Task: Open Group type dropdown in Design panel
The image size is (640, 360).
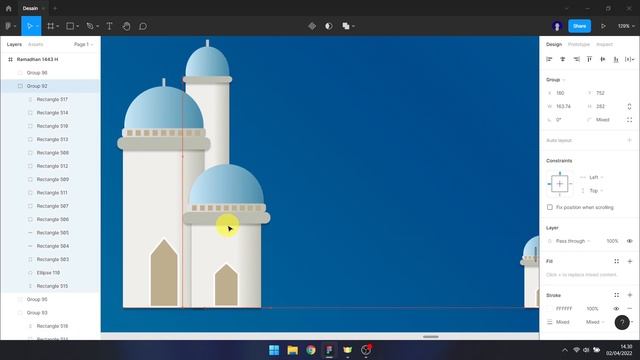Action: point(556,80)
